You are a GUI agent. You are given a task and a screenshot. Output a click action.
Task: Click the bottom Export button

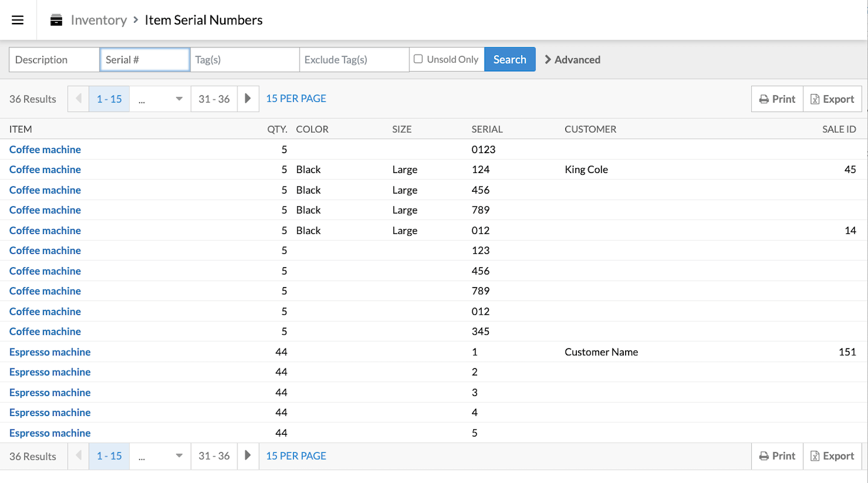tap(832, 456)
